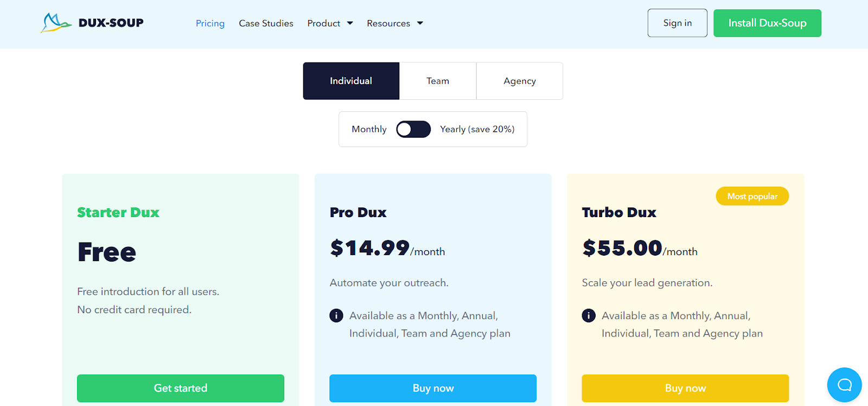Select the Individual plan tab
Screen dimensions: 868x406
coord(351,81)
